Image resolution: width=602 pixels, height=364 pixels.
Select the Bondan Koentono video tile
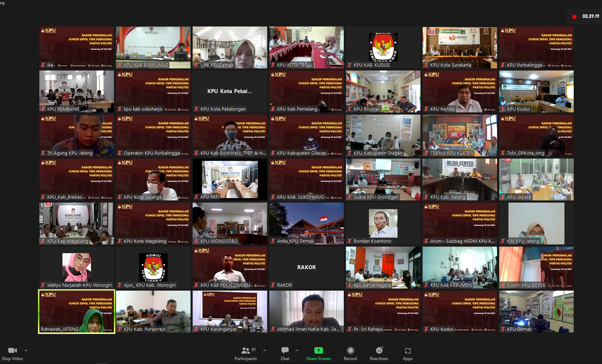(383, 223)
